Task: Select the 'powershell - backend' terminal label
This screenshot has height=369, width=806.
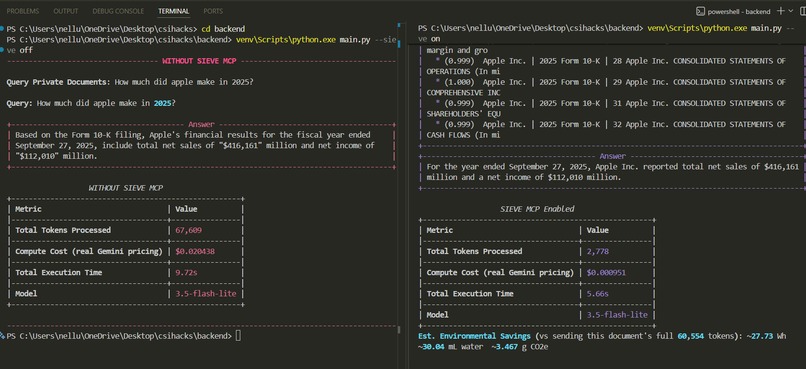Action: 739,11
